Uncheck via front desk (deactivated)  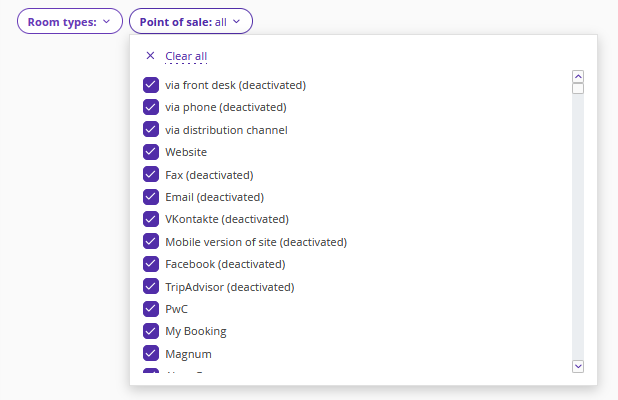[151, 85]
